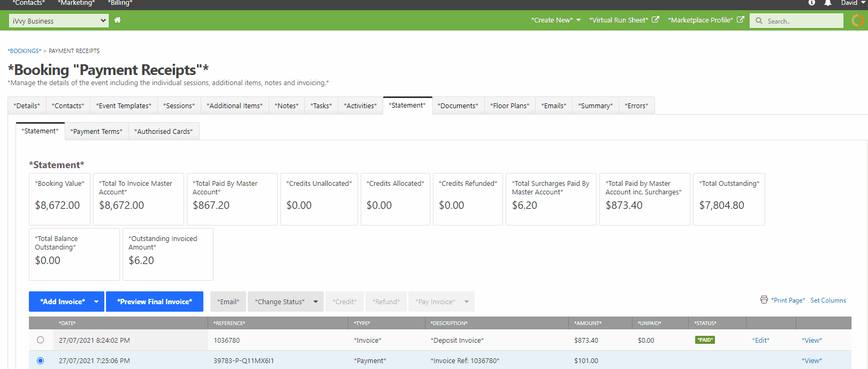The width and height of the screenshot is (868, 369).
Task: Open the notifications bell
Action: [828, 3]
